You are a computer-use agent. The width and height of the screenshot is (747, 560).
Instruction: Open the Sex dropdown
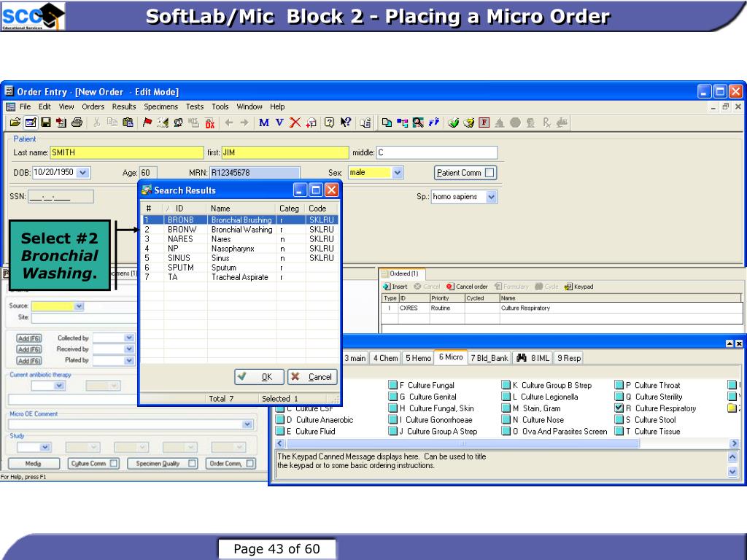point(398,172)
